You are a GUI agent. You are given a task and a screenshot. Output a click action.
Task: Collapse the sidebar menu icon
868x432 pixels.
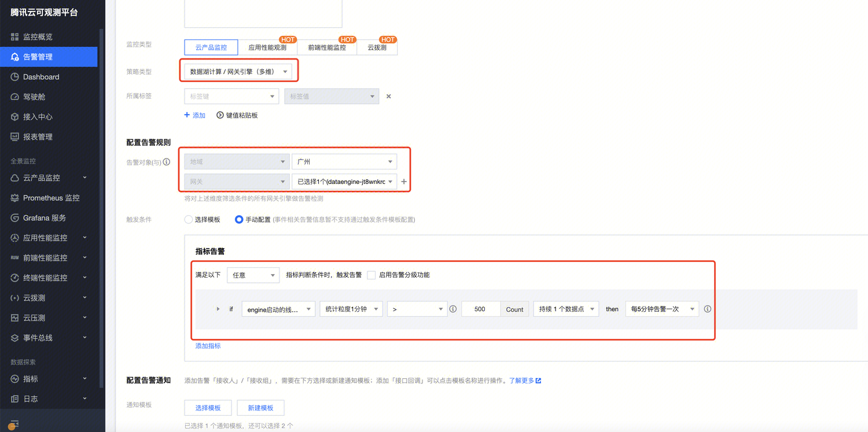click(x=14, y=424)
